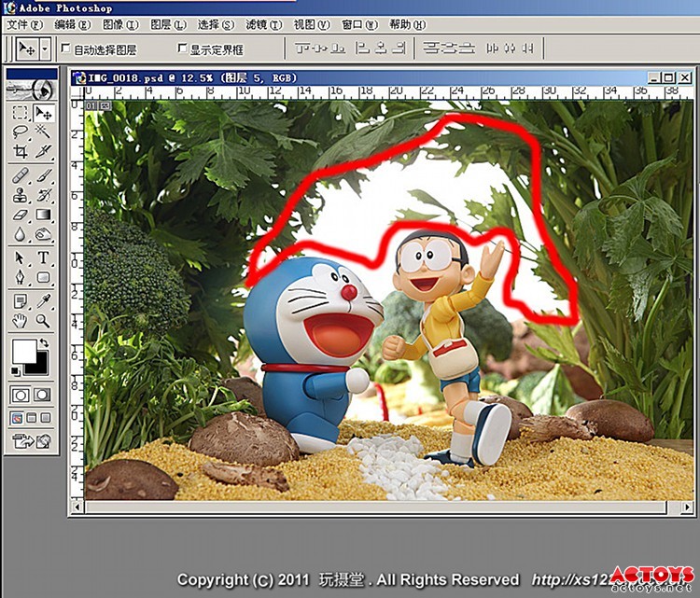
Task: Select the Clone Stamp tool
Action: (x=21, y=195)
